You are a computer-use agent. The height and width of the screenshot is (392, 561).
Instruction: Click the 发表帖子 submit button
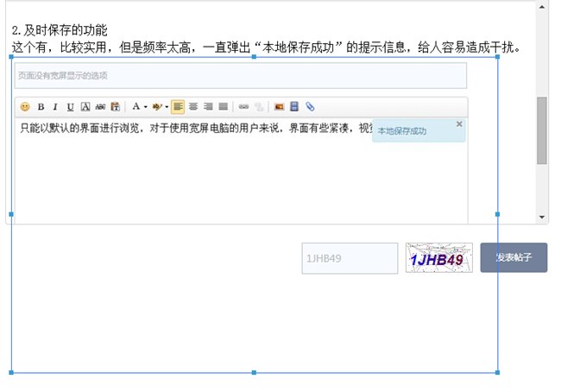click(x=514, y=257)
